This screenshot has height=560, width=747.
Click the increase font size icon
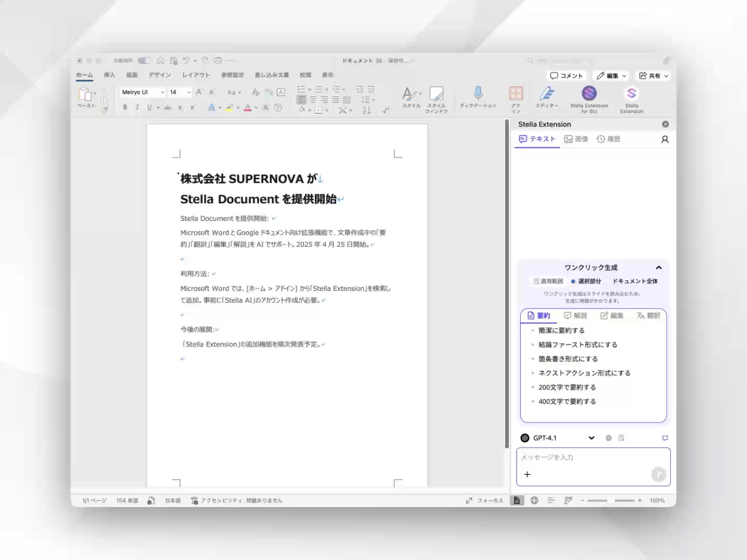point(199,92)
